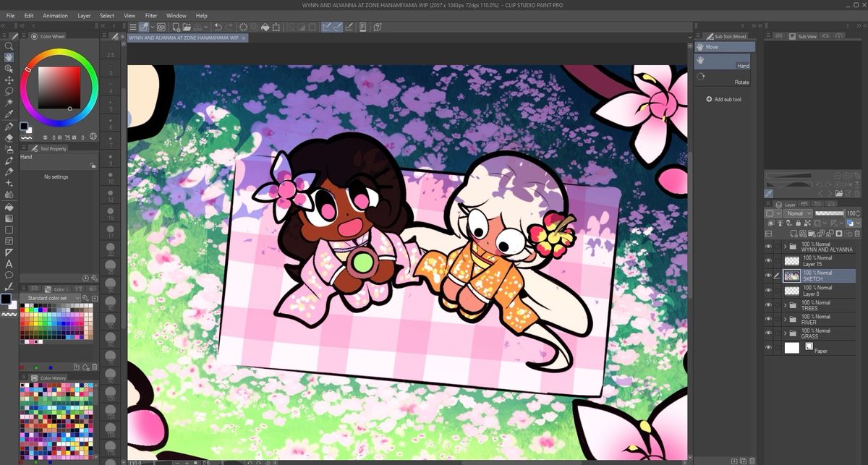Adjust the layer opacity slider
This screenshot has width=868, height=465.
(829, 213)
